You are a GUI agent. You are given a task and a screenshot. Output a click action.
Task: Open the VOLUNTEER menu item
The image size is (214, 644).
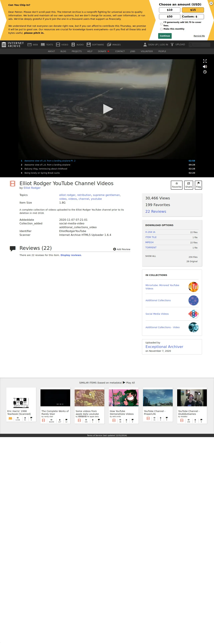[147, 52]
